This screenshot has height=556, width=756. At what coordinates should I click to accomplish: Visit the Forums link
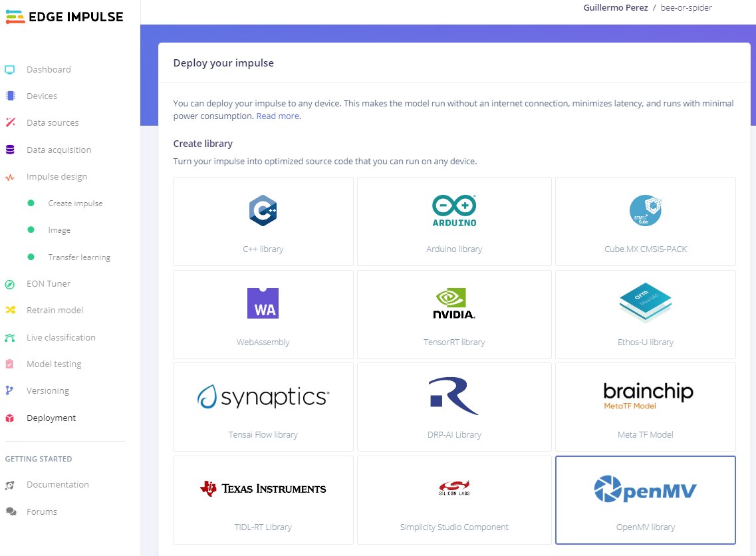click(x=41, y=511)
